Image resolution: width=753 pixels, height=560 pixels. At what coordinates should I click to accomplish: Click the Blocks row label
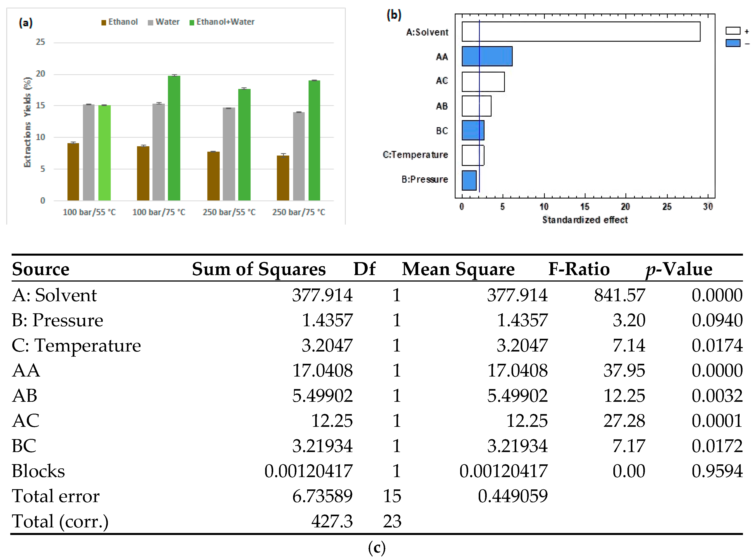tap(38, 471)
